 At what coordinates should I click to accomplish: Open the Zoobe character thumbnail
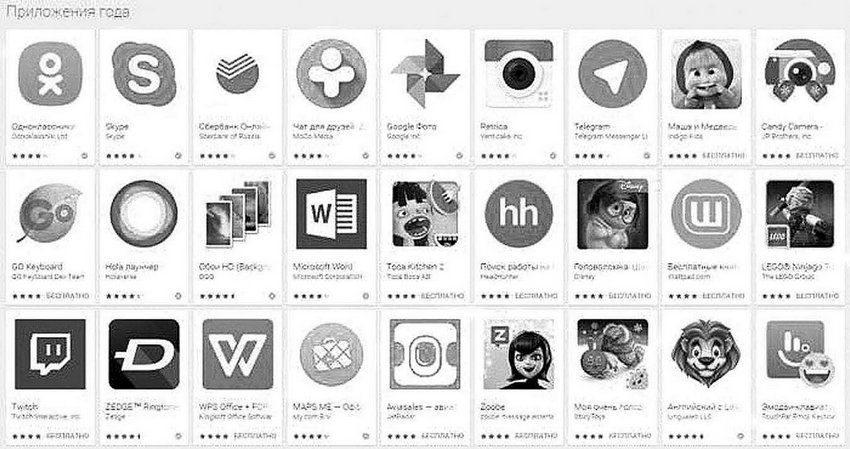click(519, 354)
